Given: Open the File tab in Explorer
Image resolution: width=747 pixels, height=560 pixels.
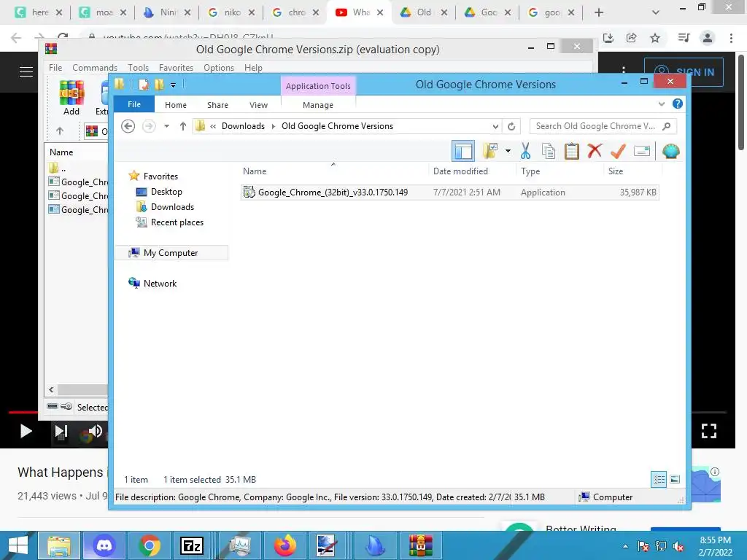Looking at the screenshot, I should point(134,104).
